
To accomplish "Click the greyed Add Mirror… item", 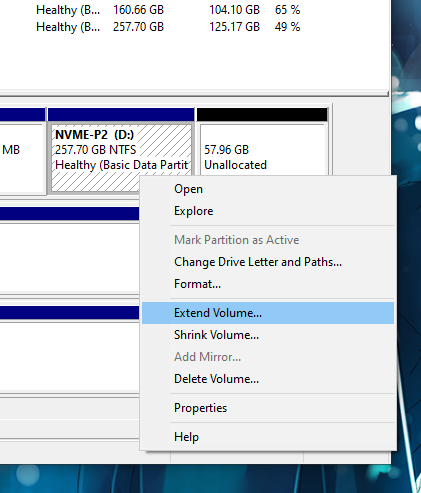I will tap(268, 357).
